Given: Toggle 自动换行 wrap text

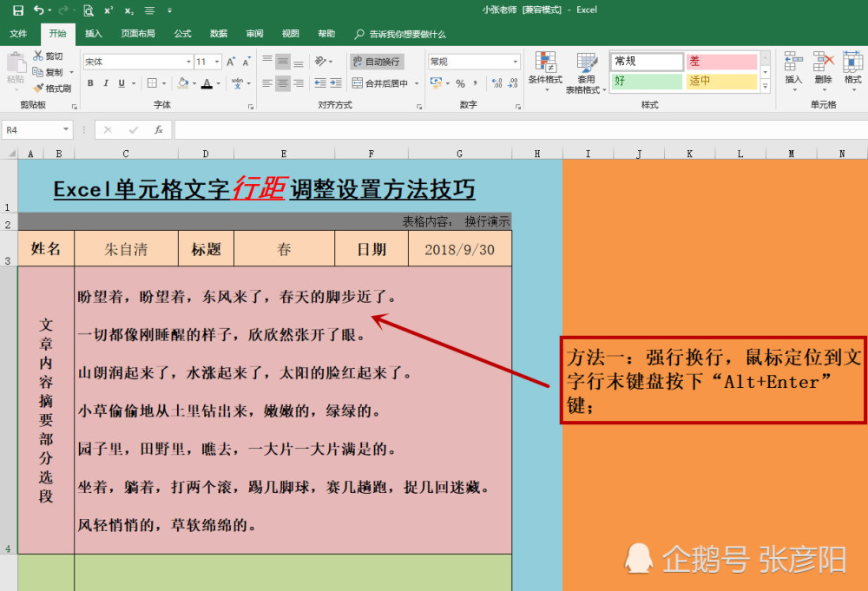Looking at the screenshot, I should (x=377, y=62).
